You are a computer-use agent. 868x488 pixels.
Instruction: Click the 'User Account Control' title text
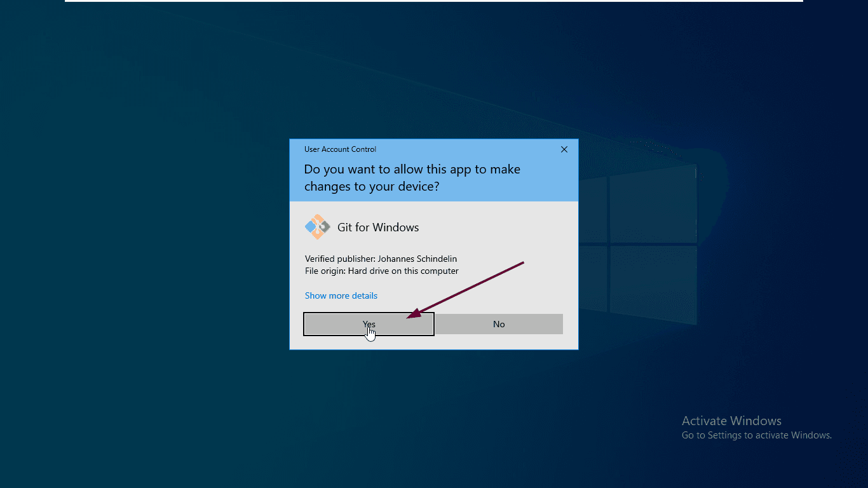click(340, 149)
